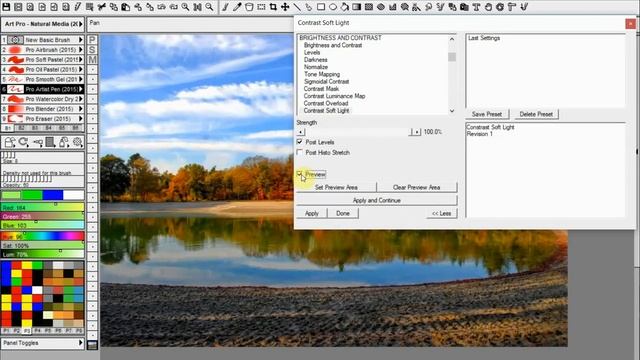
Task: Click the spray can icon in brush tools
Action: click(64, 142)
